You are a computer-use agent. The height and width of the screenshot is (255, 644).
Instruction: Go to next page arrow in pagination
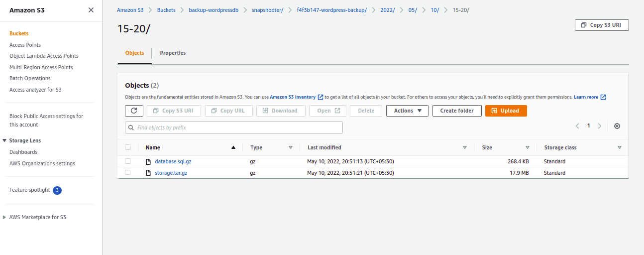coord(600,126)
